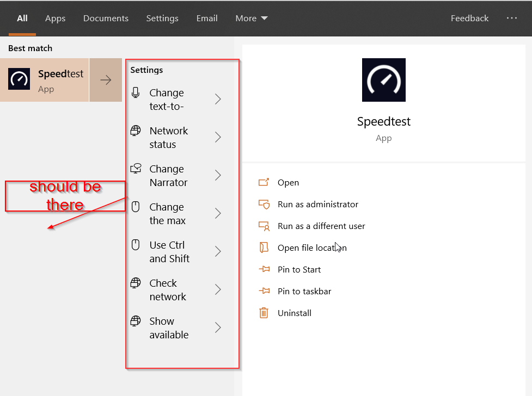This screenshot has height=396, width=532.
Task: Open Change text-to- setting
Action: [176, 100]
